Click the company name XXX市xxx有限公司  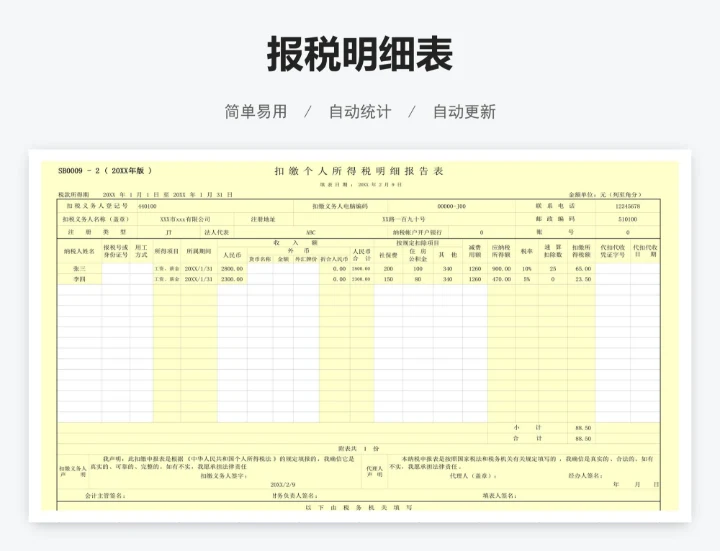pyautogui.click(x=185, y=219)
